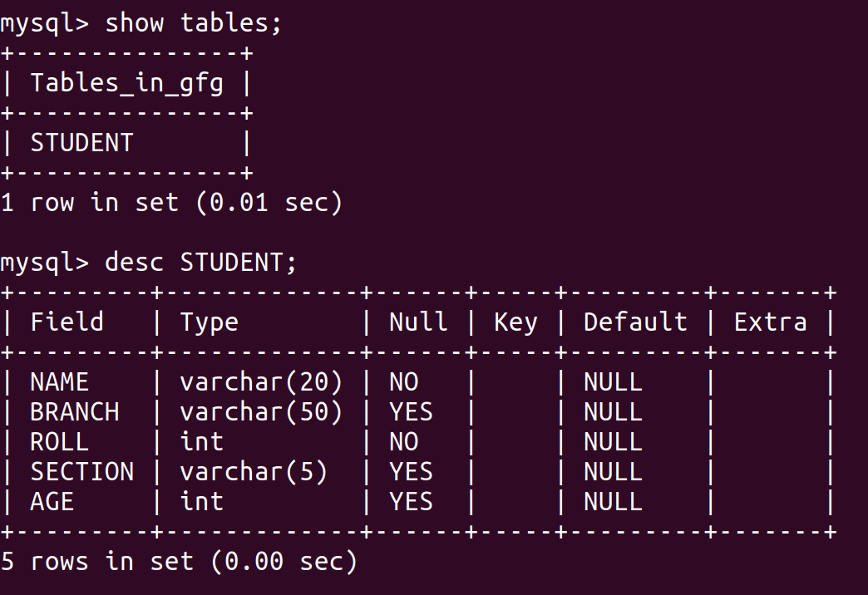Click the varchar(5) type value

point(254,472)
